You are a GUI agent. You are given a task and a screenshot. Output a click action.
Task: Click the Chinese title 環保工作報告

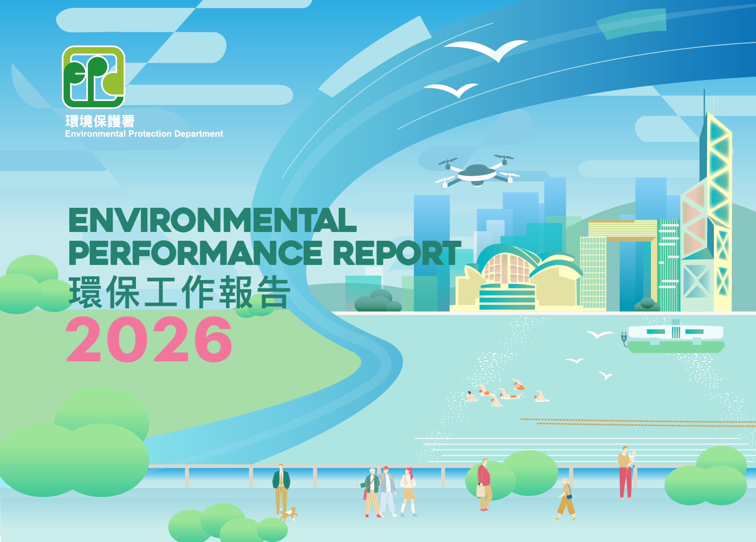[x=180, y=292]
